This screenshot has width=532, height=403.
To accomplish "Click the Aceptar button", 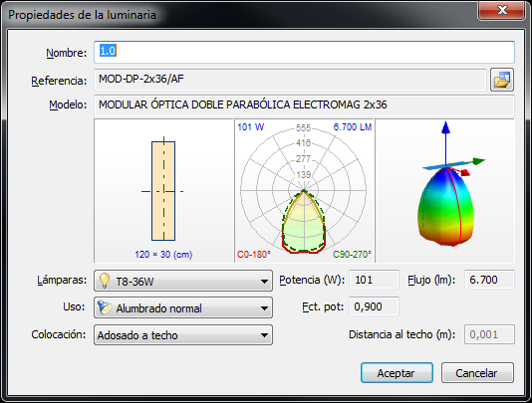I will 397,373.
